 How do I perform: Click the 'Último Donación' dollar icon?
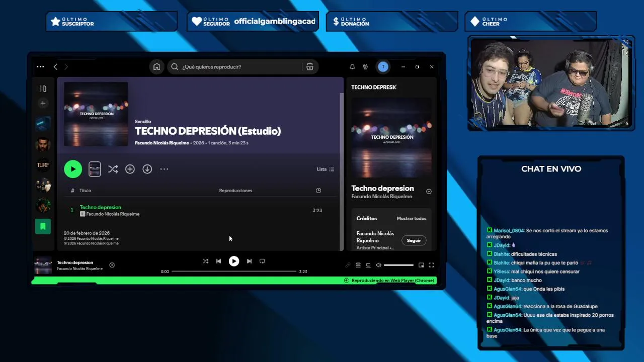tap(336, 22)
